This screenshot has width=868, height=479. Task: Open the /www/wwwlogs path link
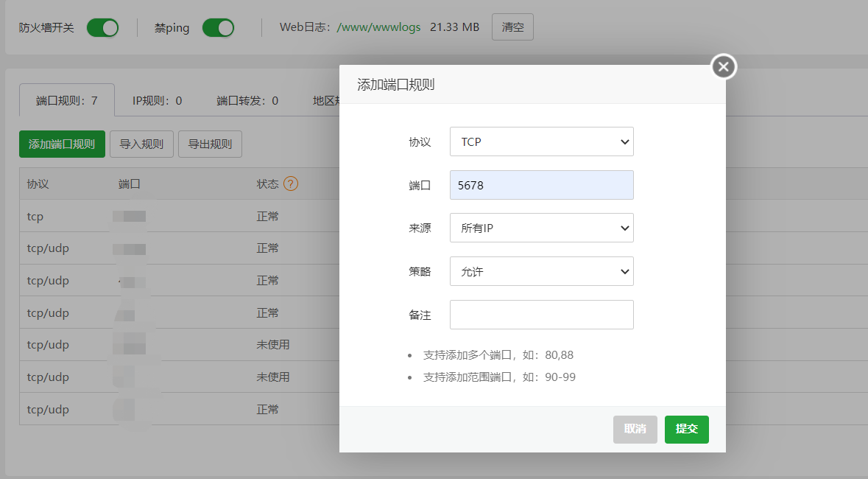tap(378, 27)
